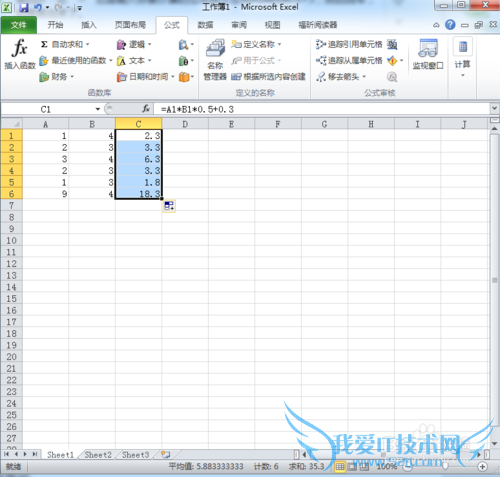Screen dimensions: 500x477
Task: Click the insert new worksheet tab icon
Action: 166,454
